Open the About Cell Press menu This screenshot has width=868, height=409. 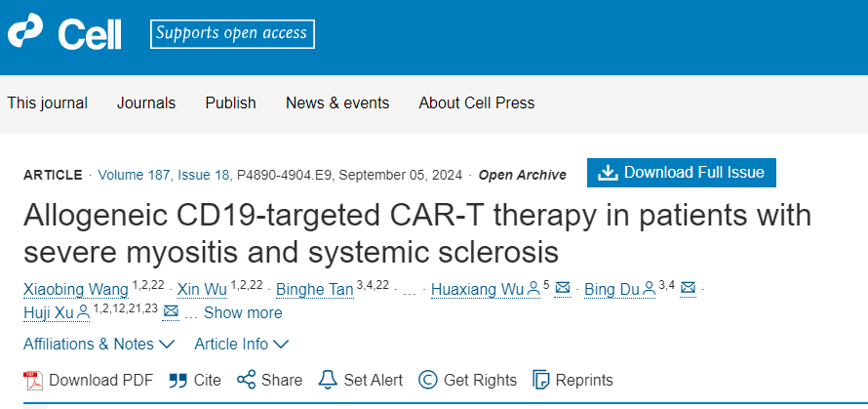477,102
